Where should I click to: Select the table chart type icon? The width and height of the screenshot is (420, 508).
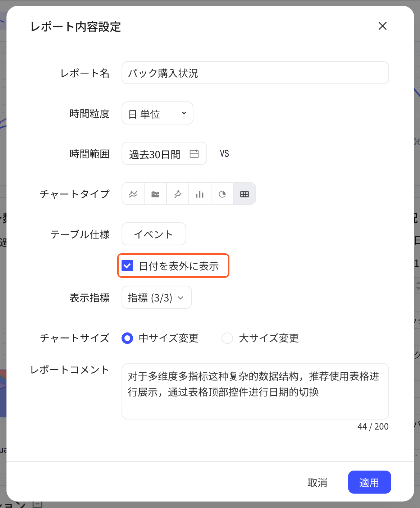pos(245,194)
